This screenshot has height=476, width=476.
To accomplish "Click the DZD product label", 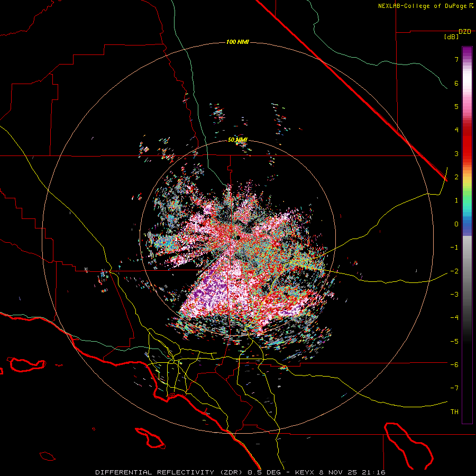I will [x=465, y=32].
